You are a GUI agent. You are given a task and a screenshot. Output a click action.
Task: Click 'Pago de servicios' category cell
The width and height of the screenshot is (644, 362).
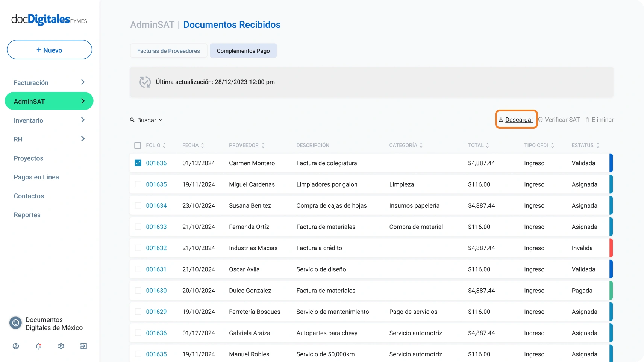pos(413,312)
